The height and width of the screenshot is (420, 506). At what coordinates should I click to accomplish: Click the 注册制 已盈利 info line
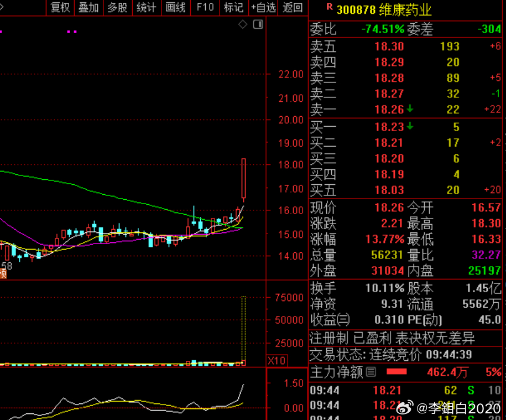(x=393, y=338)
